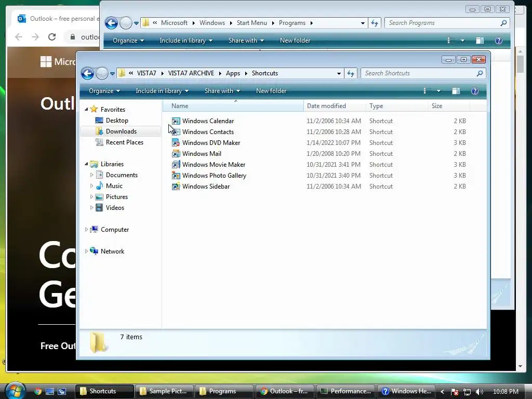The width and height of the screenshot is (532, 399).
Task: Click the Windows Start orb
Action: coord(15,390)
